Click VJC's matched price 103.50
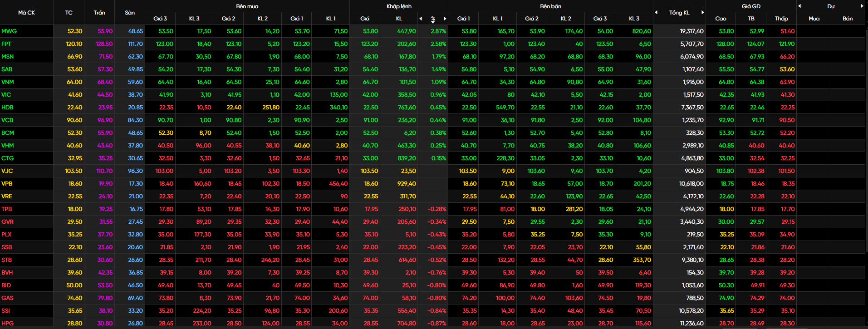The width and height of the screenshot is (868, 329). pos(369,171)
